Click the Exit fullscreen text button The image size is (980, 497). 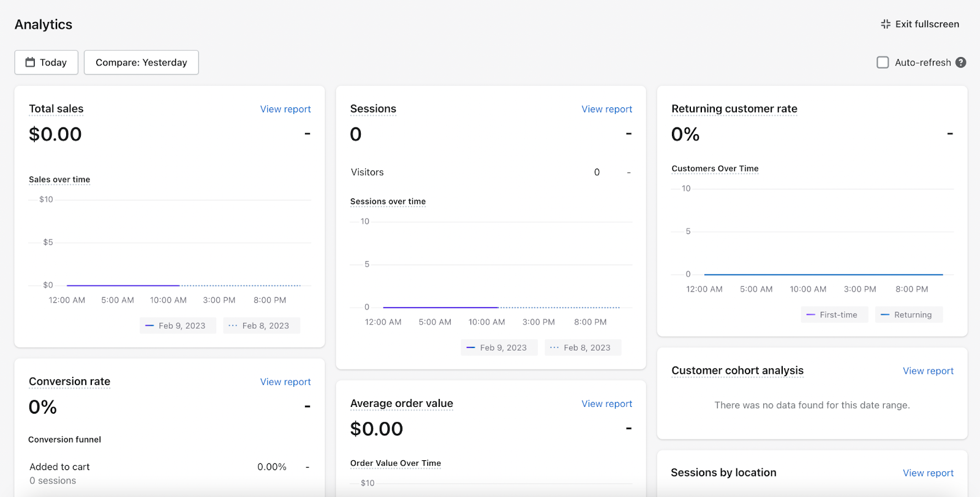pos(927,25)
